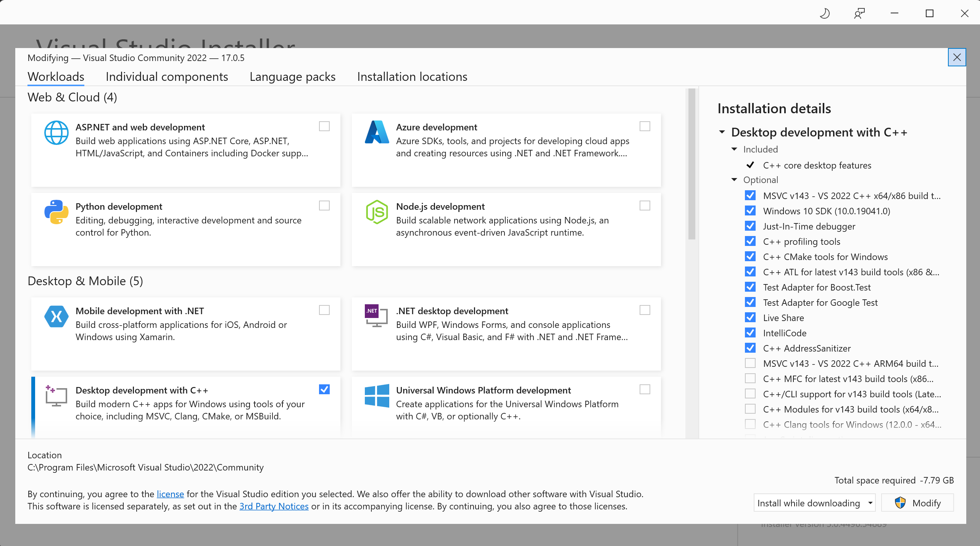
Task: Click the Azure development logo icon
Action: click(x=377, y=132)
